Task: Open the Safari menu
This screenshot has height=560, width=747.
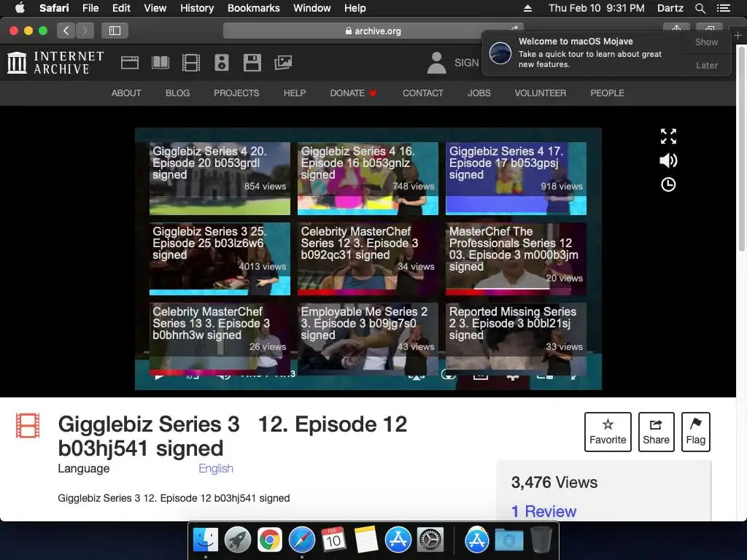Action: click(x=54, y=8)
